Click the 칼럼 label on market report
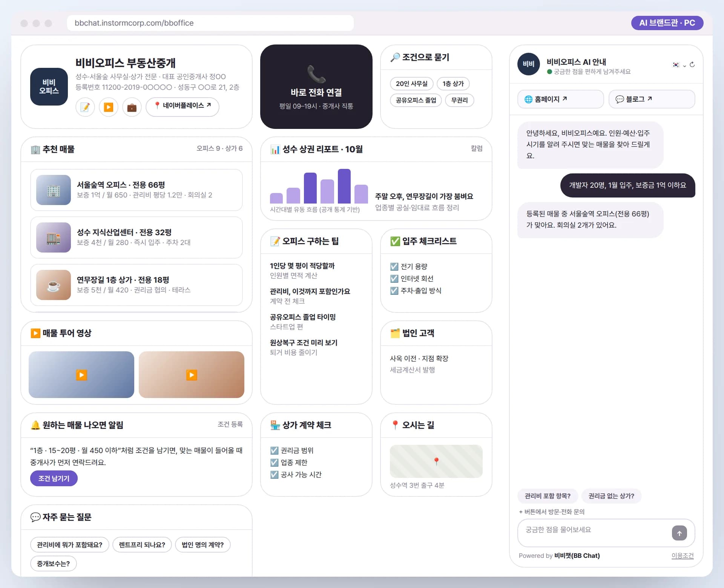Screen dimensions: 724x588 [477, 149]
